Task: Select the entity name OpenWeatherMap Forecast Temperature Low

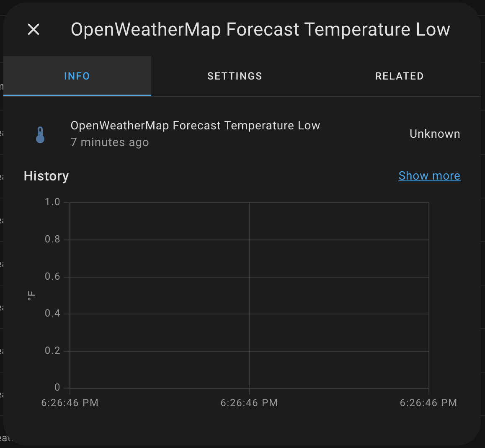Action: pos(195,125)
